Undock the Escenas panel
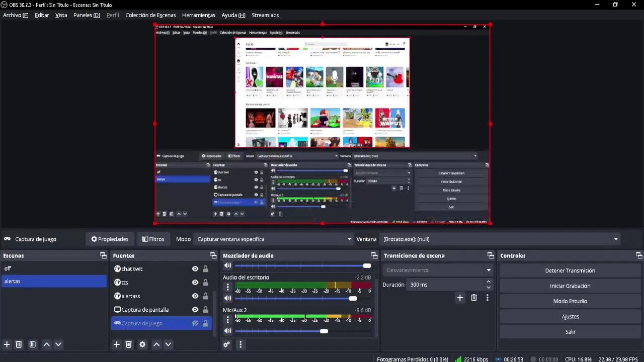This screenshot has height=362, width=644. (x=103, y=255)
